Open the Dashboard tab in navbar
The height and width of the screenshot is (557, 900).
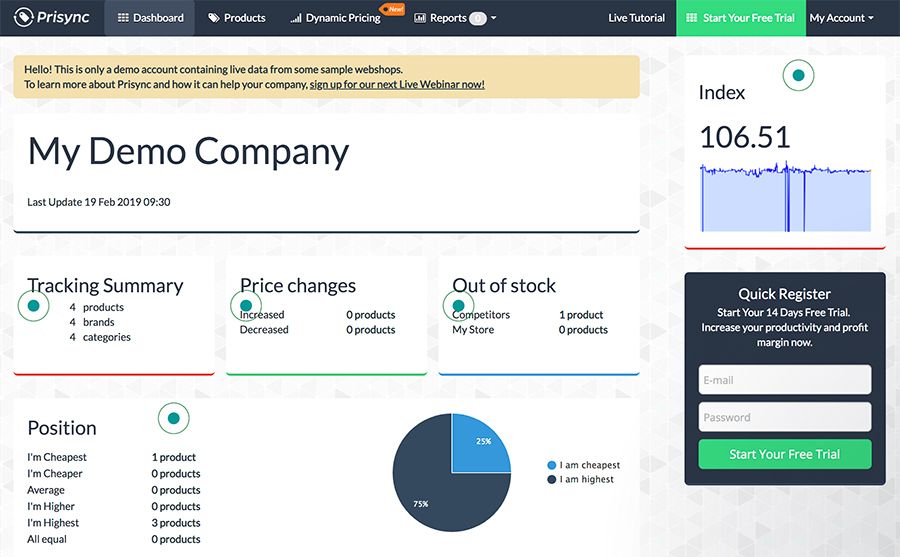[150, 18]
